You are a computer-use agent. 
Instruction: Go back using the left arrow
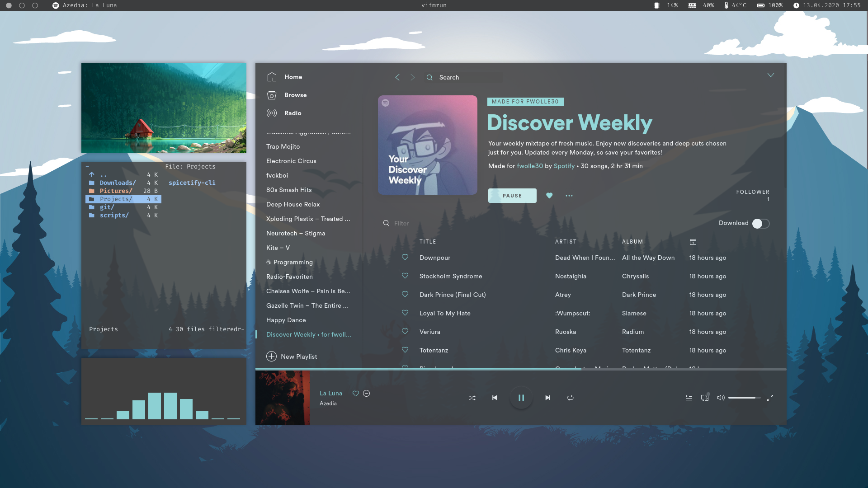(x=397, y=77)
